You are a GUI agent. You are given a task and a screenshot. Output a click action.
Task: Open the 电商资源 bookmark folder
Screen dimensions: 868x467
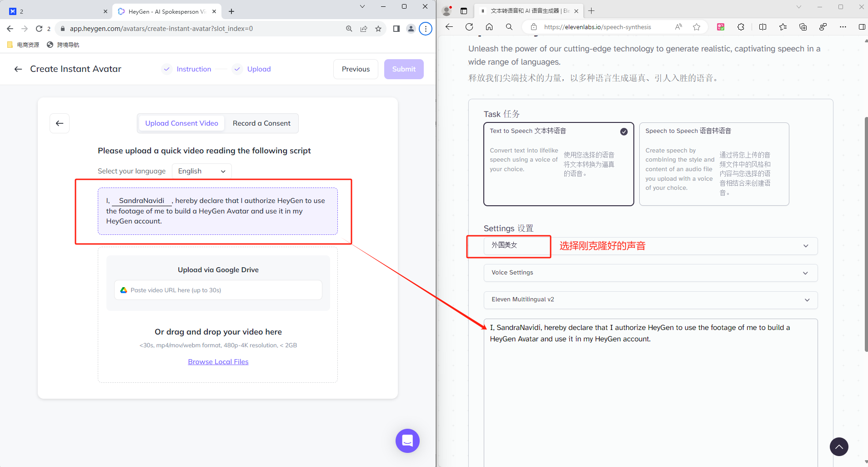tap(23, 45)
